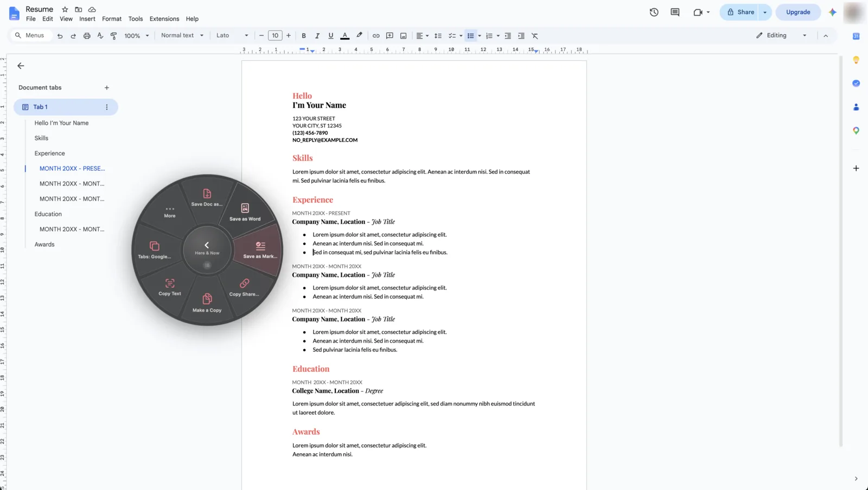Choose Save as Word in radial menu
Screen dimensions: 868x490
tap(245, 212)
